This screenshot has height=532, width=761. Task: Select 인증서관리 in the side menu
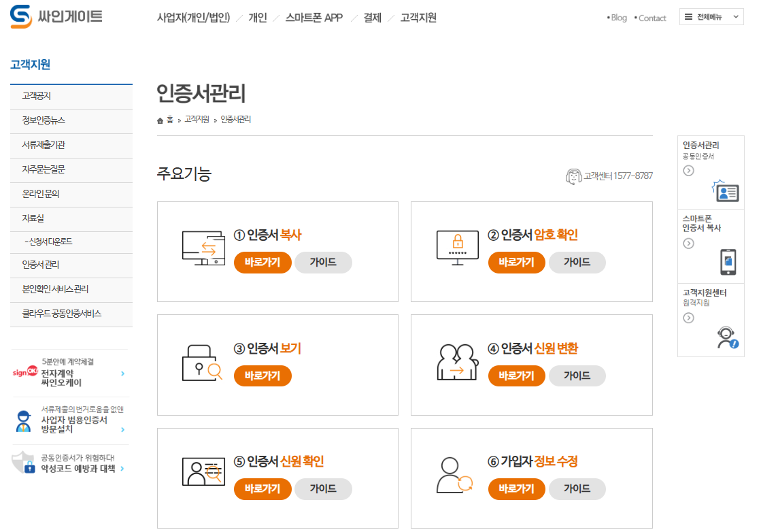71,265
